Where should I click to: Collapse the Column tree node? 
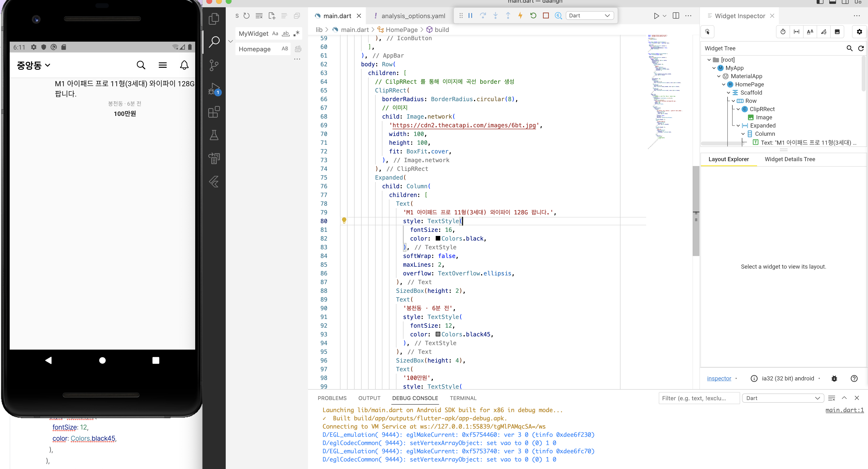[743, 134]
